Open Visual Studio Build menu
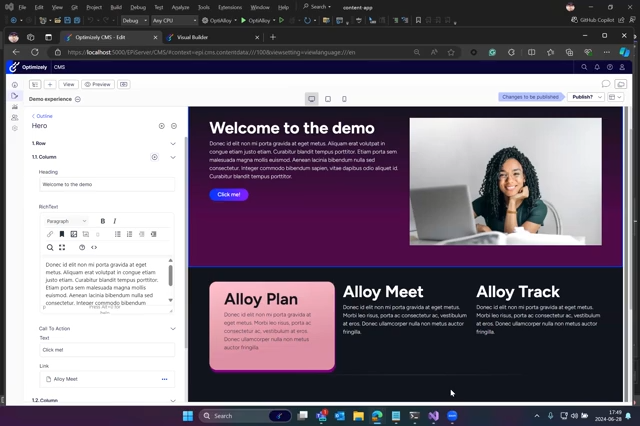Image resolution: width=640 pixels, height=426 pixels. pos(116,7)
